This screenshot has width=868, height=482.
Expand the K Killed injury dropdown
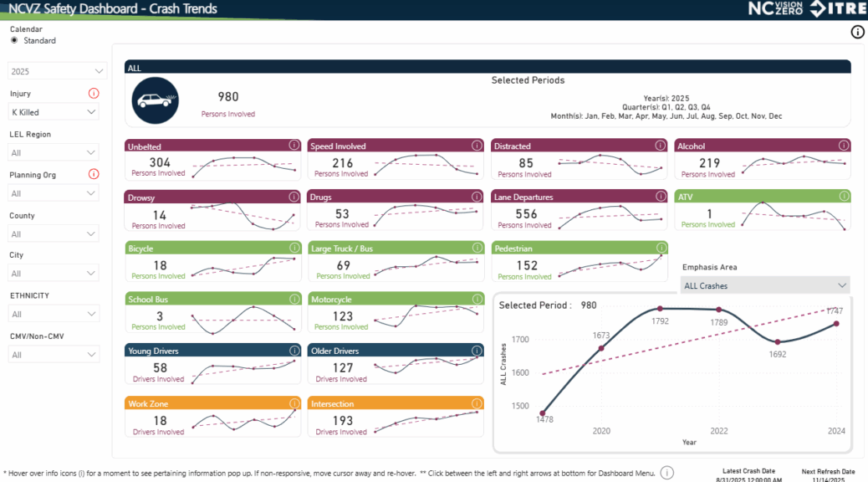click(54, 112)
